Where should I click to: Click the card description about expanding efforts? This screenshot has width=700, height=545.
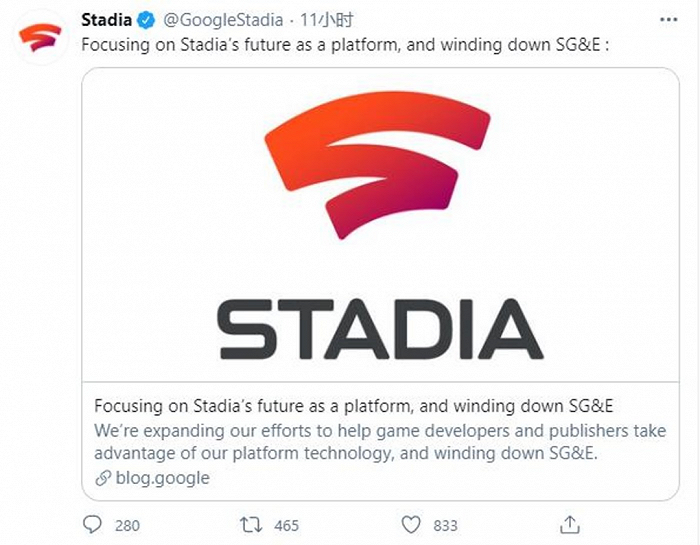[x=380, y=442]
